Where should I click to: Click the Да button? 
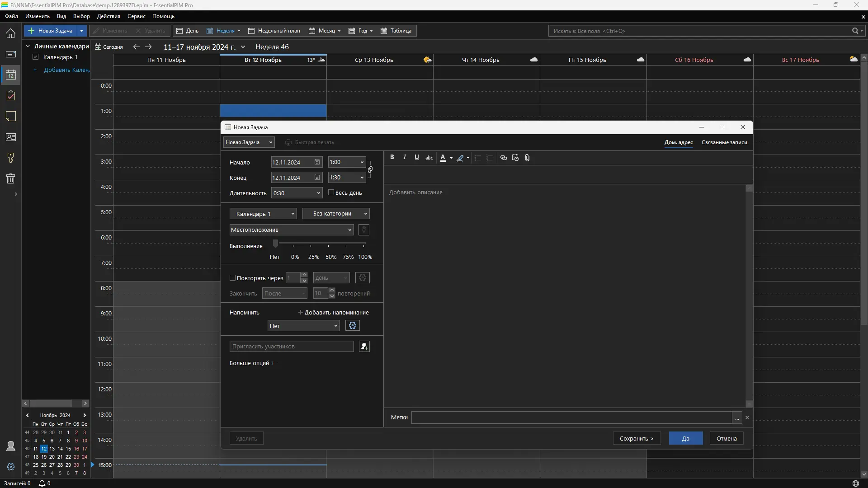[x=685, y=438]
